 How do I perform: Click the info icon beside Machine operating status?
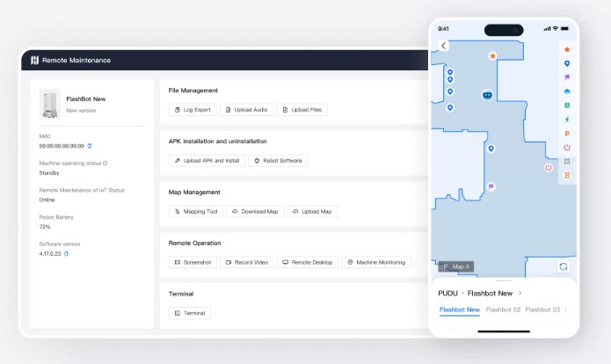click(x=105, y=163)
